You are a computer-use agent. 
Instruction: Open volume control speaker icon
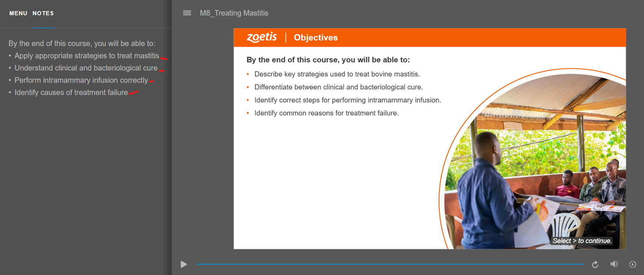click(x=614, y=264)
